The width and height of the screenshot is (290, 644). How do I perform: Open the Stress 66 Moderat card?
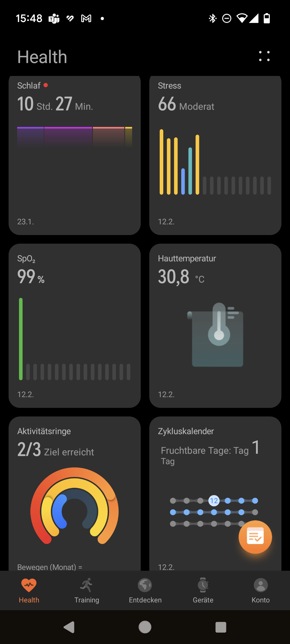coord(215,155)
